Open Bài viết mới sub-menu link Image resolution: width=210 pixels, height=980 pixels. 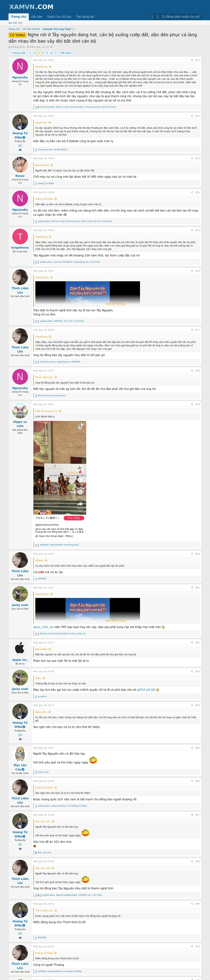15,23
